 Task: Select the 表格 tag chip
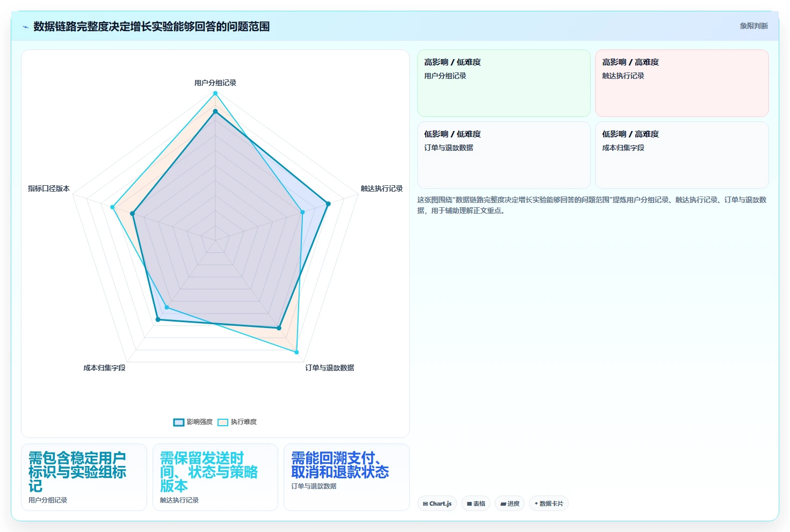click(476, 504)
